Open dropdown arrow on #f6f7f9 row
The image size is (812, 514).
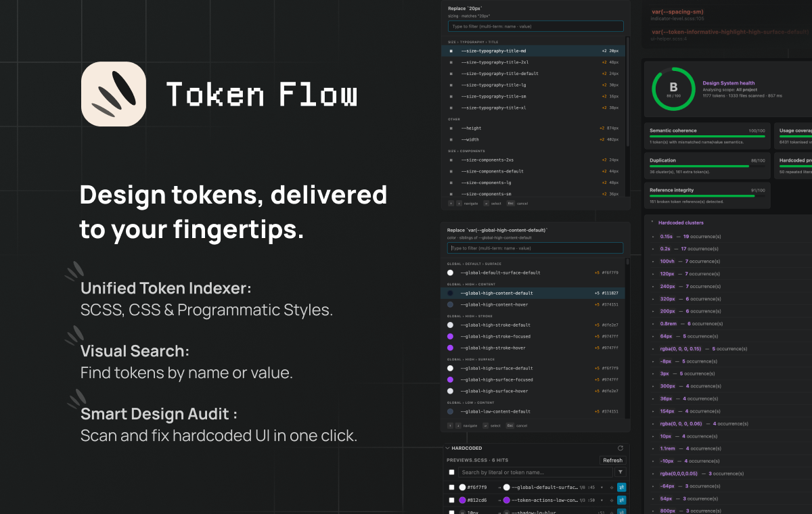pyautogui.click(x=602, y=487)
